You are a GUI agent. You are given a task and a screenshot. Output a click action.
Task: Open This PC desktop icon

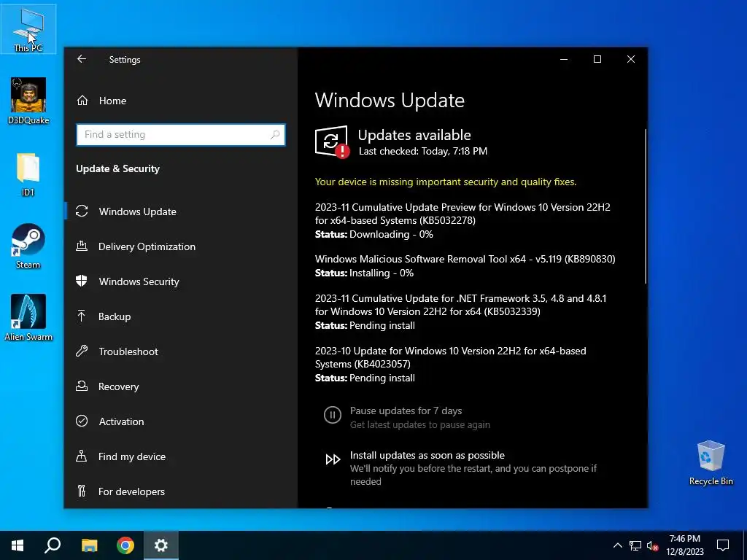coord(28,28)
